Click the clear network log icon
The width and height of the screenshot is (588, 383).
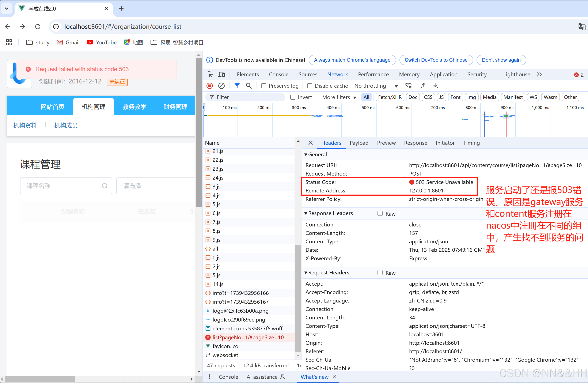[221, 86]
